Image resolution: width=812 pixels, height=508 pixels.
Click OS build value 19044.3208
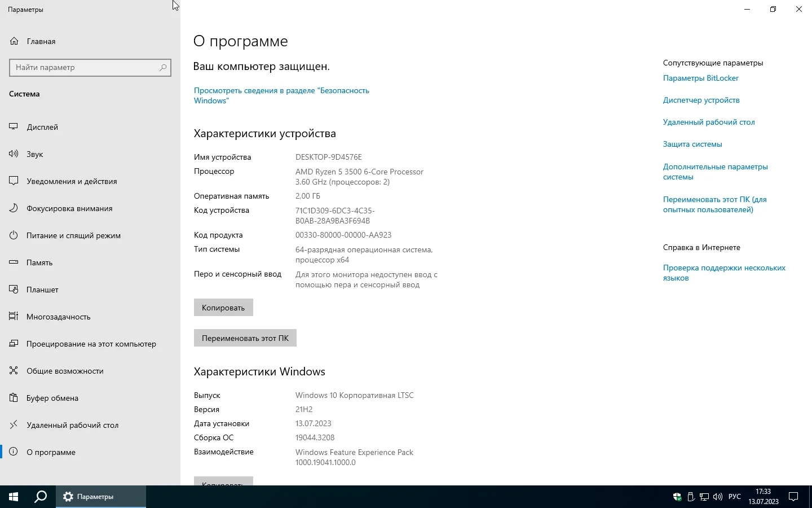point(315,438)
